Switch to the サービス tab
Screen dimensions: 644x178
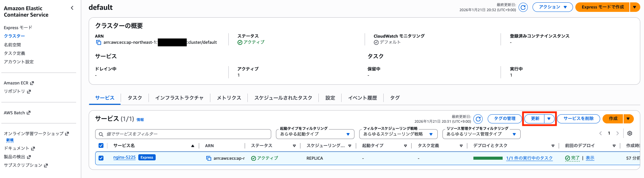point(105,98)
